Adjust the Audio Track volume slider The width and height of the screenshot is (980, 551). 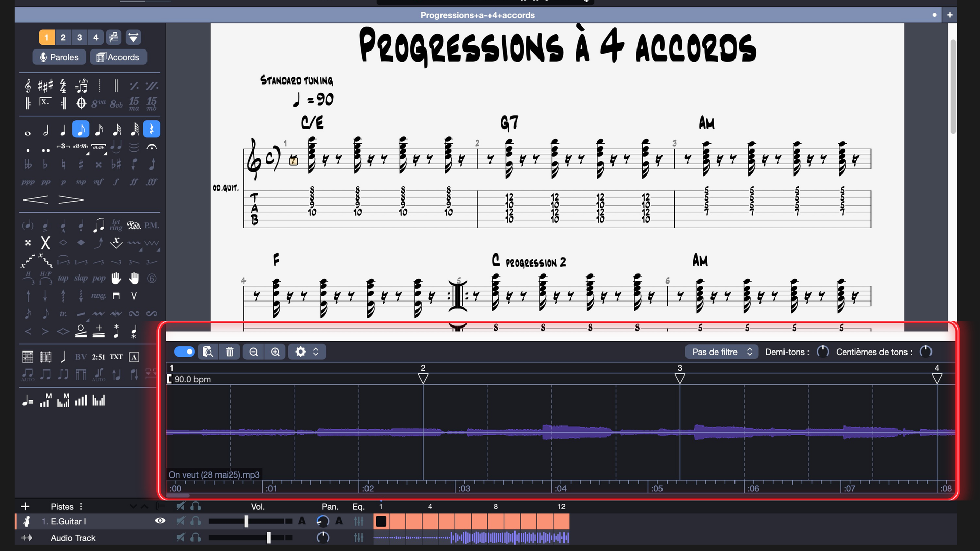[x=268, y=538]
